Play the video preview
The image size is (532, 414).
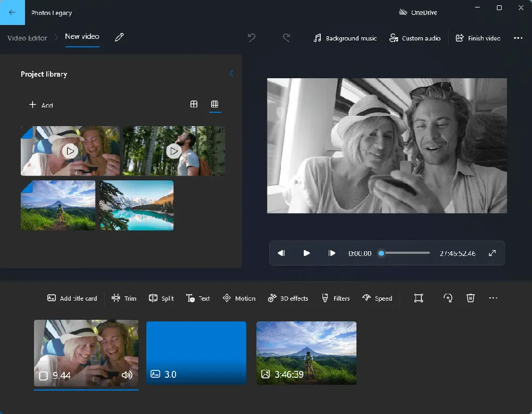pos(307,253)
